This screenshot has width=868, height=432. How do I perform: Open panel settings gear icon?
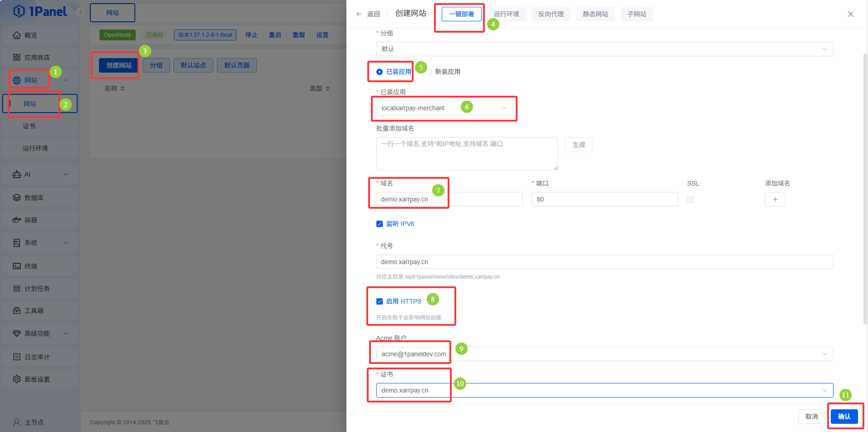(x=17, y=379)
